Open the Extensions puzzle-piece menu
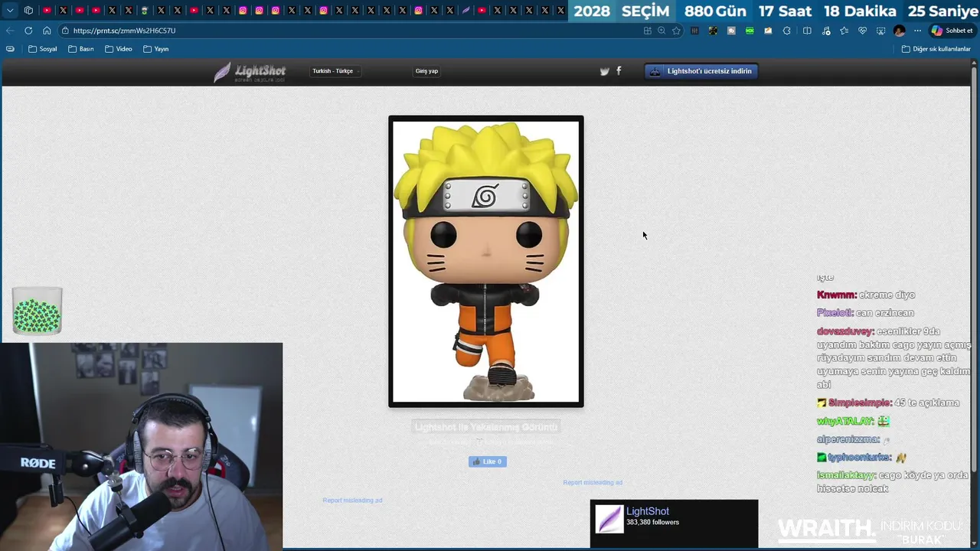The width and height of the screenshot is (980, 551). coord(786,31)
